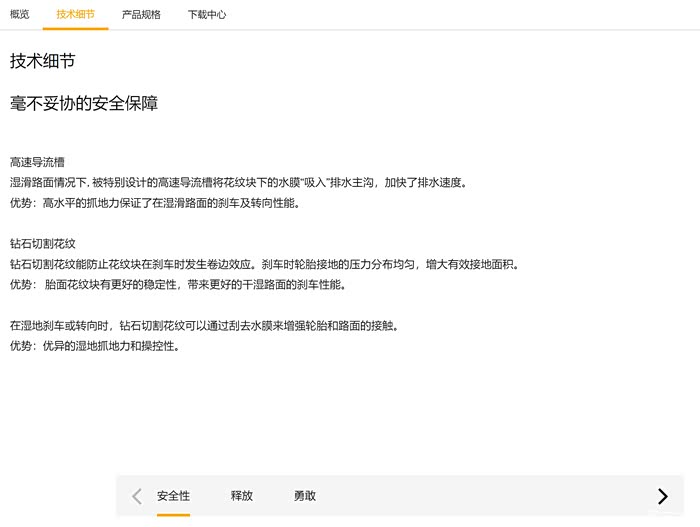The image size is (700, 527).
Task: Switch to the 释放 section
Action: 242,496
